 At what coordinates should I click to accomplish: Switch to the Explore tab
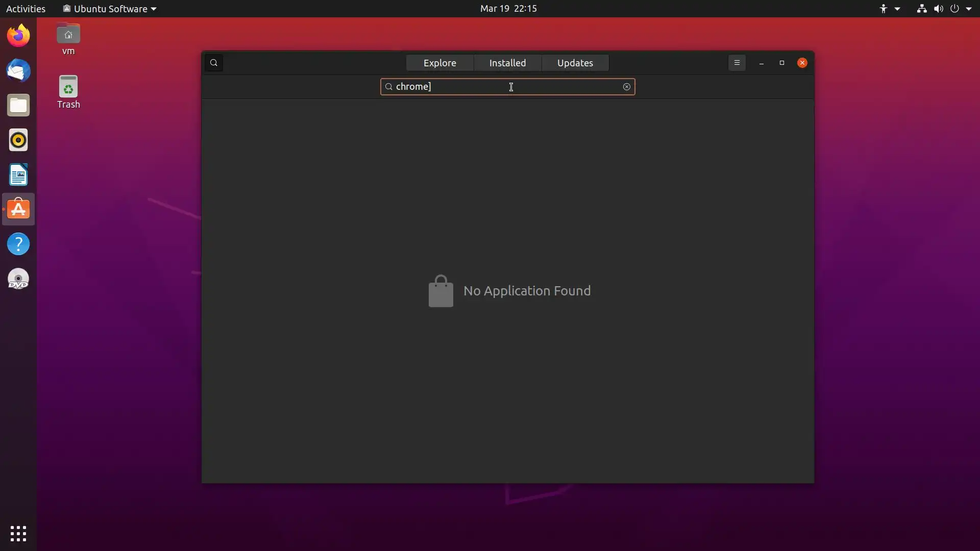click(x=439, y=63)
